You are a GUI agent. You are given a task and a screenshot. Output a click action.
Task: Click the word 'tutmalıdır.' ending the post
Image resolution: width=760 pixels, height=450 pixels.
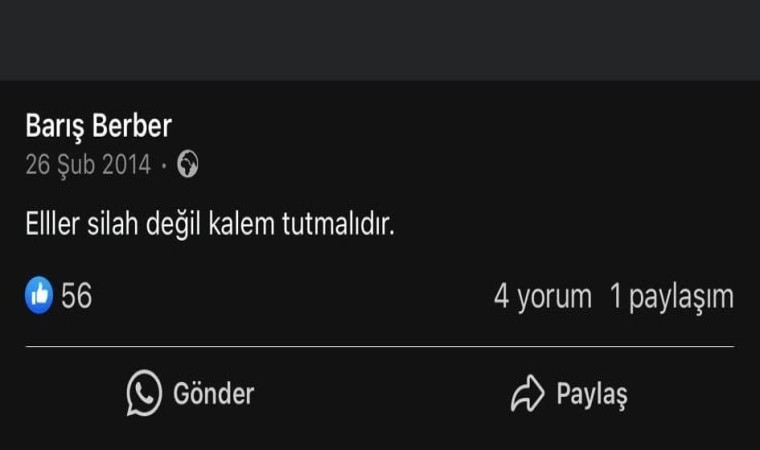(x=338, y=224)
